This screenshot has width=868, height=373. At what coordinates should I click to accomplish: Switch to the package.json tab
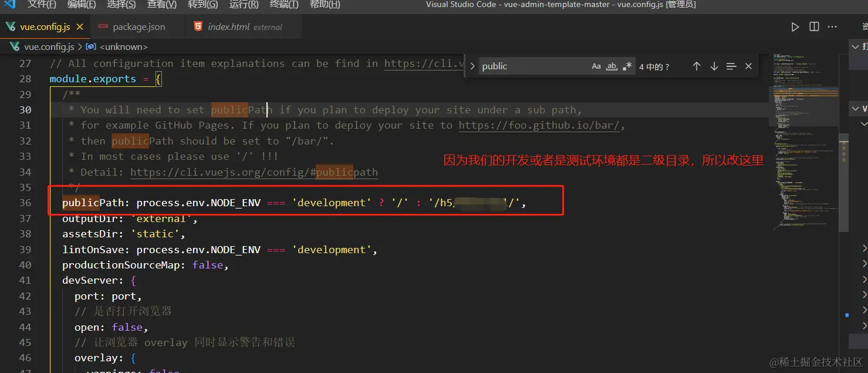click(139, 27)
